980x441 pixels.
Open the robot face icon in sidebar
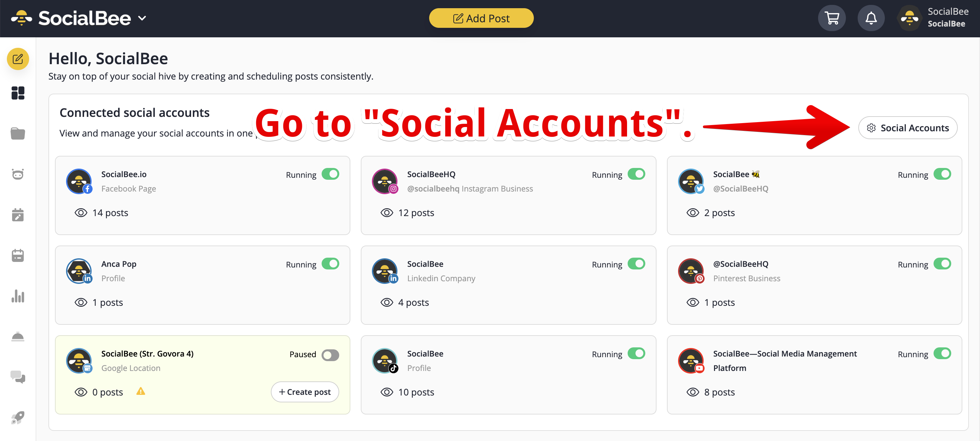[x=18, y=174]
